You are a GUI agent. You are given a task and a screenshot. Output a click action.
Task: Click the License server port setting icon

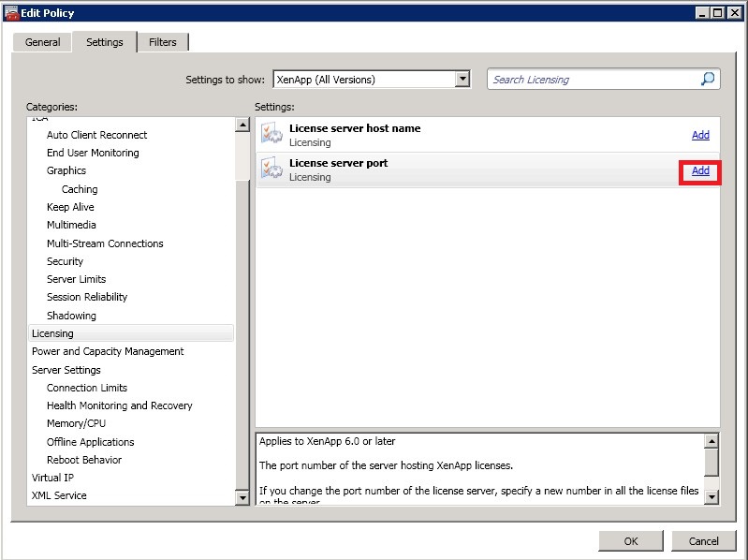pos(271,169)
